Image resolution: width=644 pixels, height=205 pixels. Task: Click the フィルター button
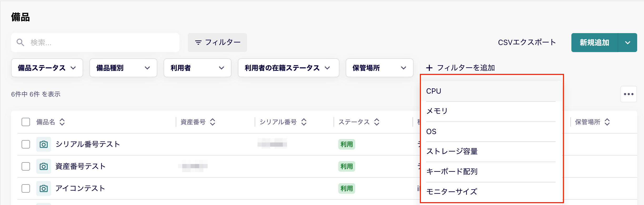(x=217, y=43)
